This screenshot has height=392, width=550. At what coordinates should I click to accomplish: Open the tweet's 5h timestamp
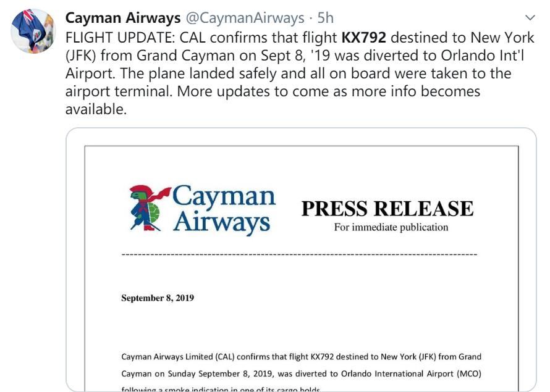click(325, 18)
